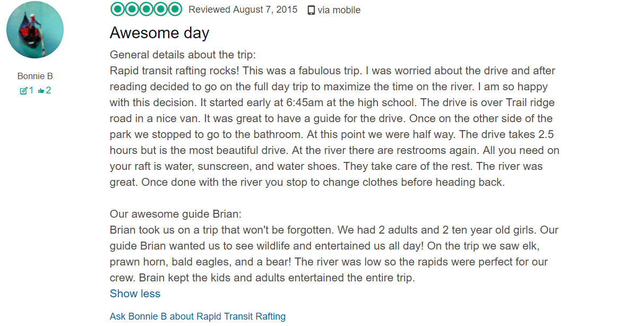Click the mobile phone device icon

(311, 10)
